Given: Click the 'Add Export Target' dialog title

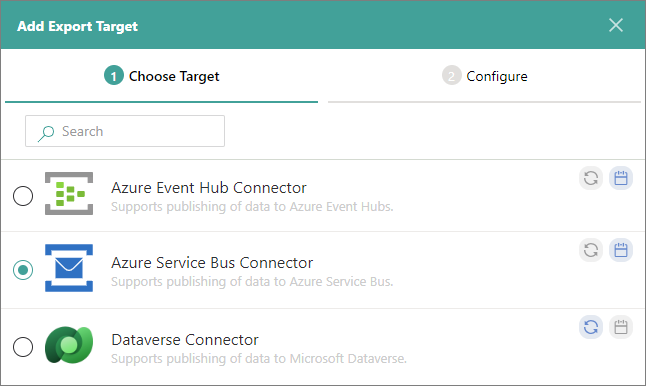Looking at the screenshot, I should tap(77, 26).
